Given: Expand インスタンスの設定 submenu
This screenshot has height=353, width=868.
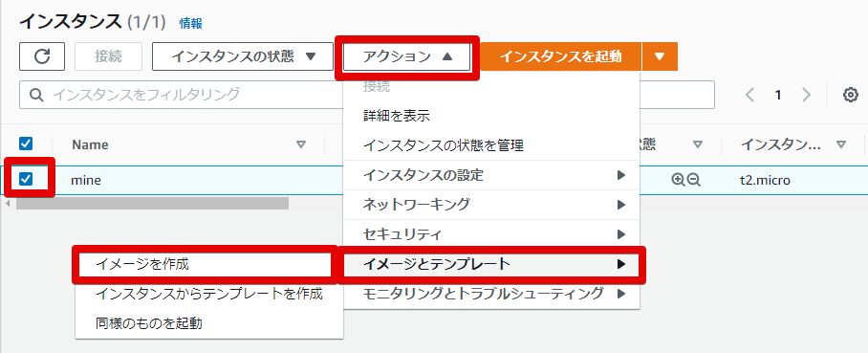Looking at the screenshot, I should 491,175.
